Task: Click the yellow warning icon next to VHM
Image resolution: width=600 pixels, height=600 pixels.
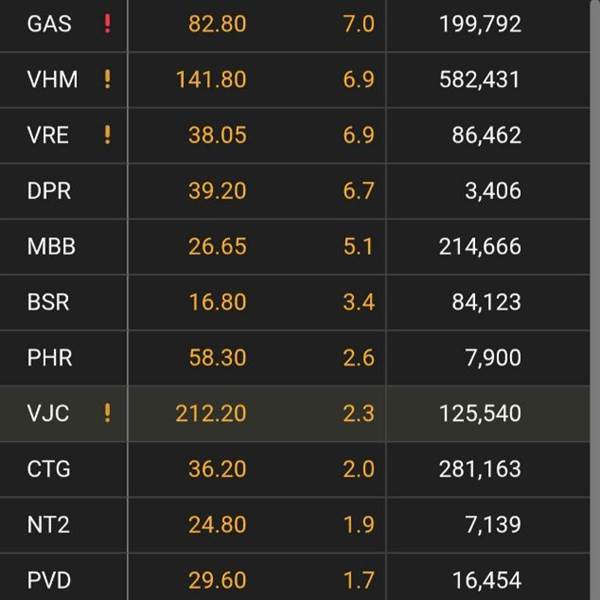Action: point(108,80)
